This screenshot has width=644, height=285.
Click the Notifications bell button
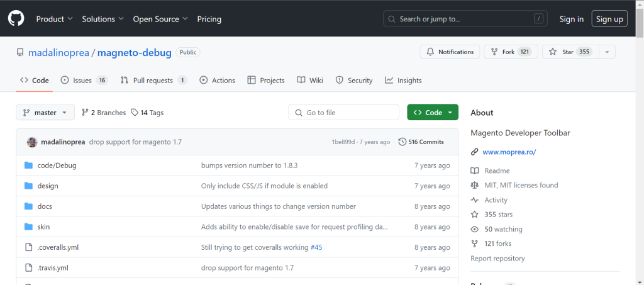tap(450, 52)
